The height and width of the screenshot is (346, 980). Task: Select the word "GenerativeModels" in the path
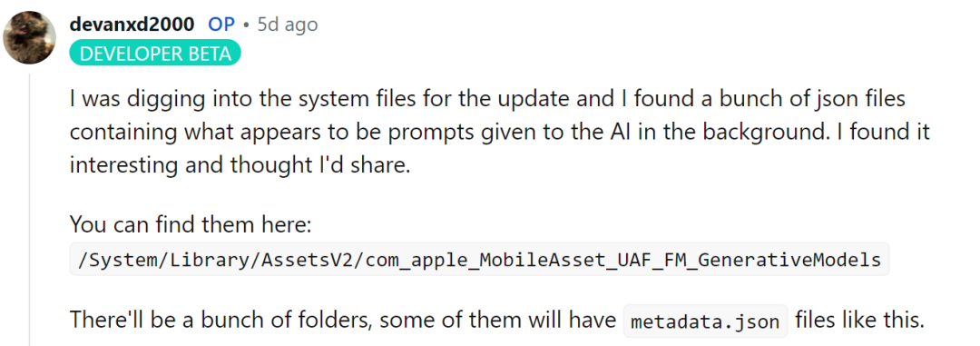point(790,260)
